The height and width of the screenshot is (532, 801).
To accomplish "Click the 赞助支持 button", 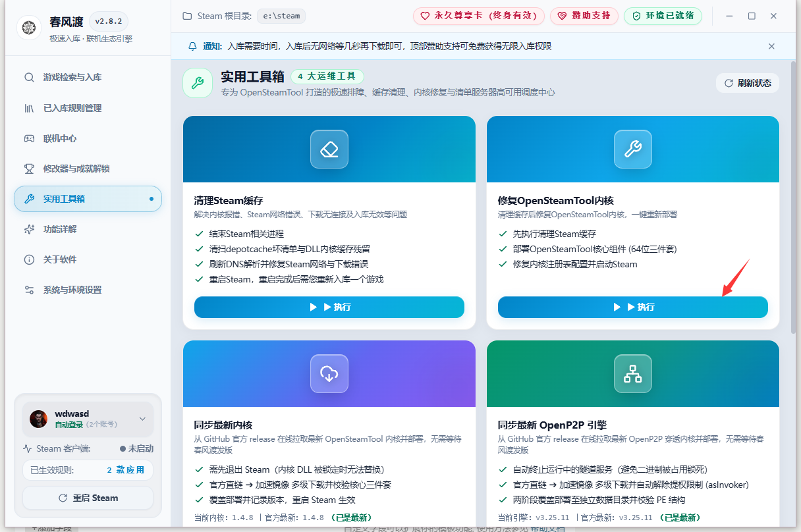I will tap(584, 16).
